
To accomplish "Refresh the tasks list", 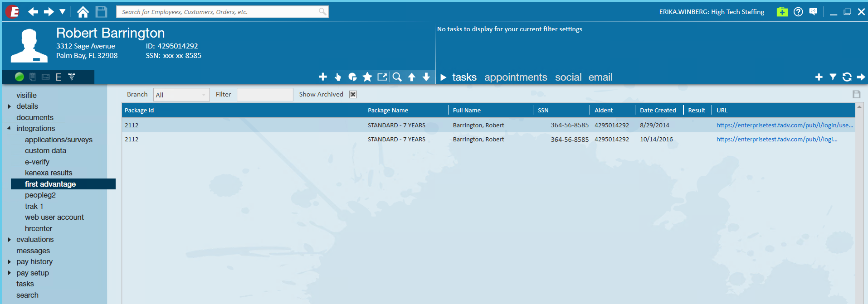I will (x=847, y=77).
